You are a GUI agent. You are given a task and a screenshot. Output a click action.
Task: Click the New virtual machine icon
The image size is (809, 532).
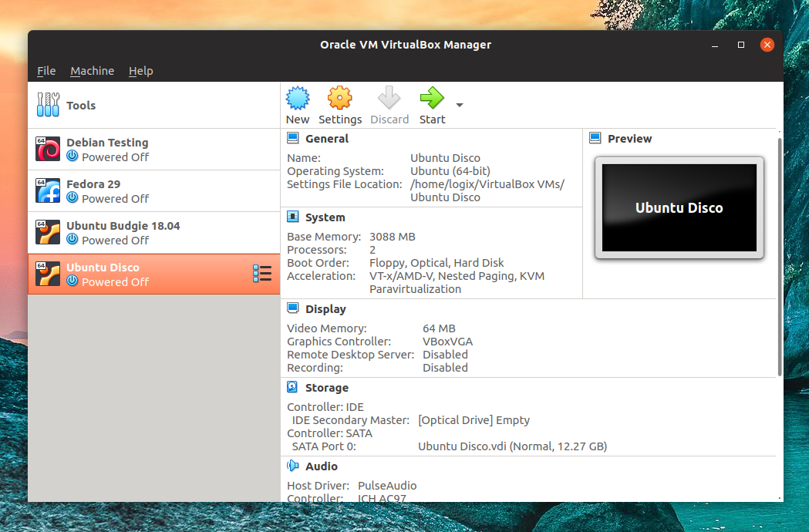tap(298, 99)
